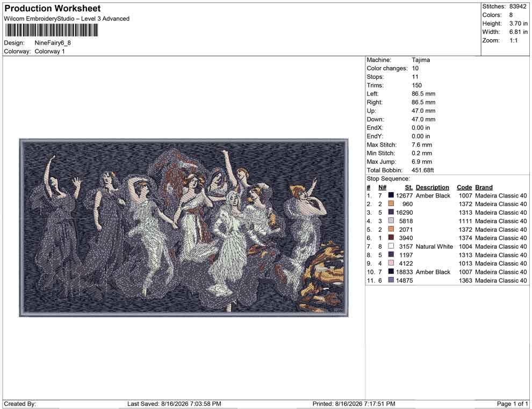532x409 pixels.
Task: Select the Colorway 1 value
Action: [x=49, y=52]
